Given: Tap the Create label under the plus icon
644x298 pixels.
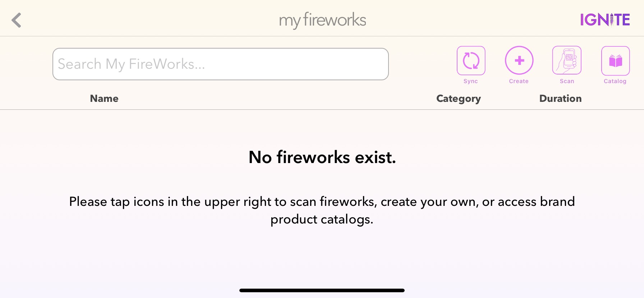Looking at the screenshot, I should tap(519, 81).
